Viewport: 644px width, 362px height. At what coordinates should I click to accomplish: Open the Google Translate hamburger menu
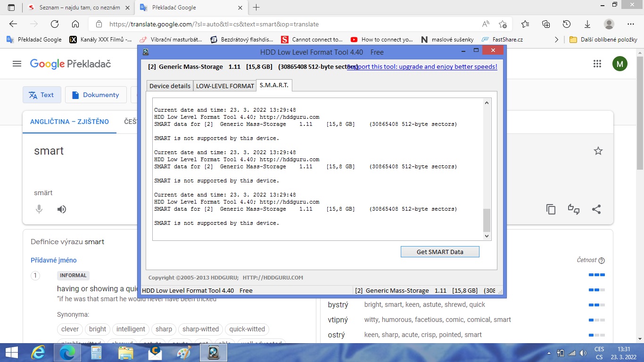click(17, 64)
